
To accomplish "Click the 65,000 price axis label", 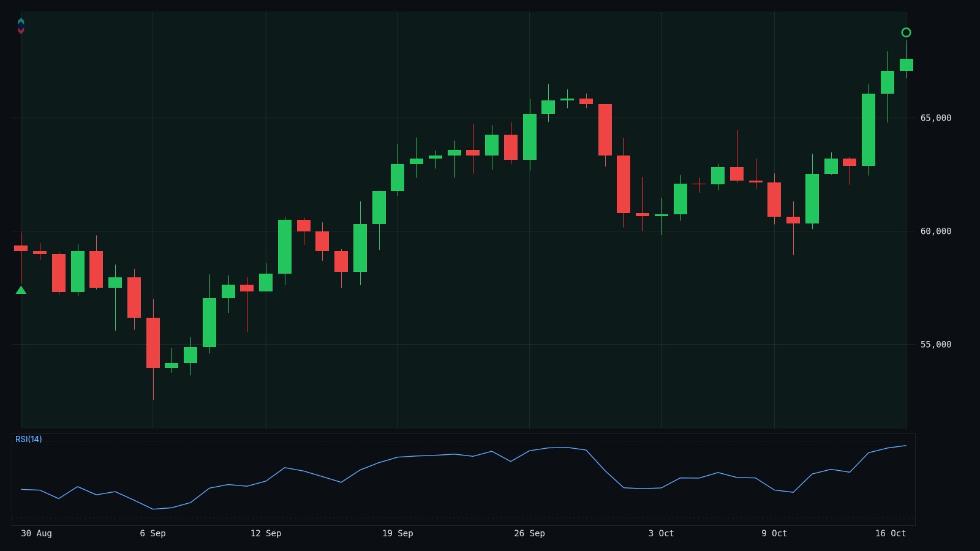I will (936, 118).
